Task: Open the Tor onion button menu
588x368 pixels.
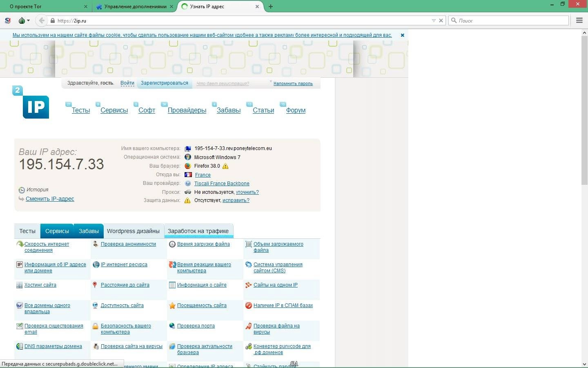Action: coord(24,20)
